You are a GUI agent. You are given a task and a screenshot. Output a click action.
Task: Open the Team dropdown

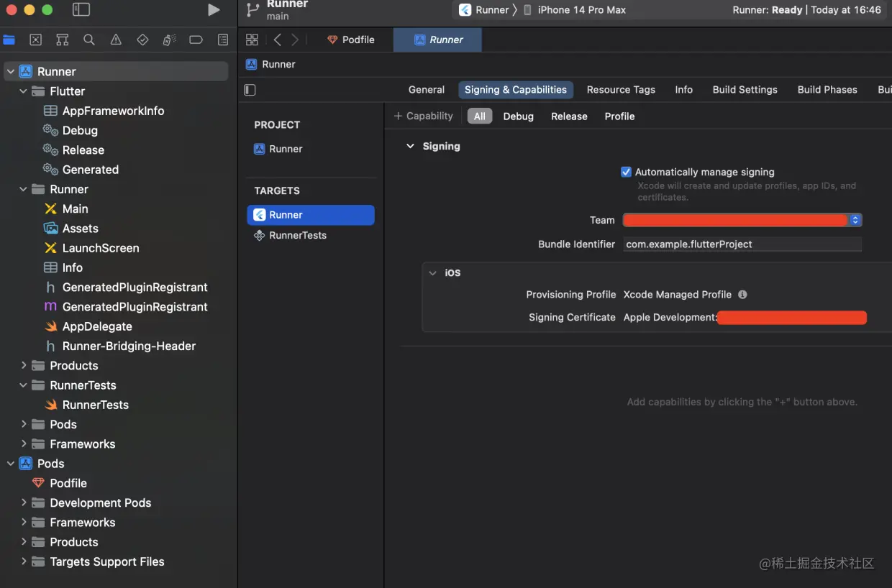tap(742, 220)
